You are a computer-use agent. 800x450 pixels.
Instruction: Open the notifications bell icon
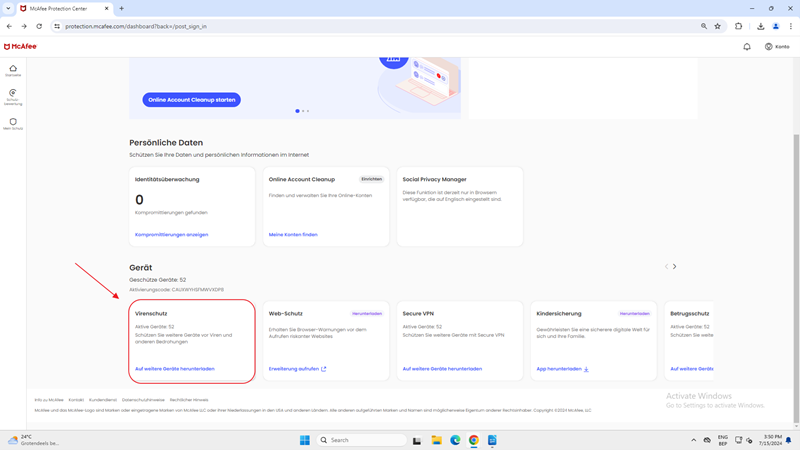[747, 47]
